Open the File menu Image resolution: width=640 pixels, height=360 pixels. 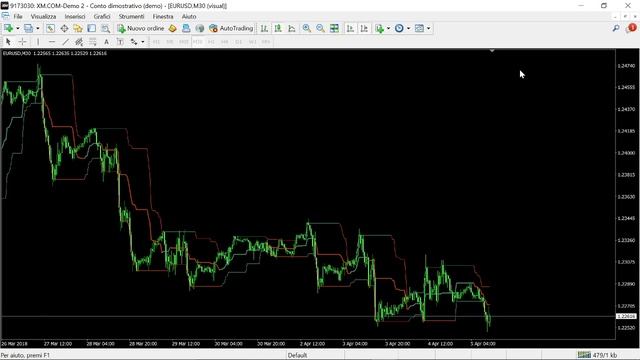coord(18,16)
